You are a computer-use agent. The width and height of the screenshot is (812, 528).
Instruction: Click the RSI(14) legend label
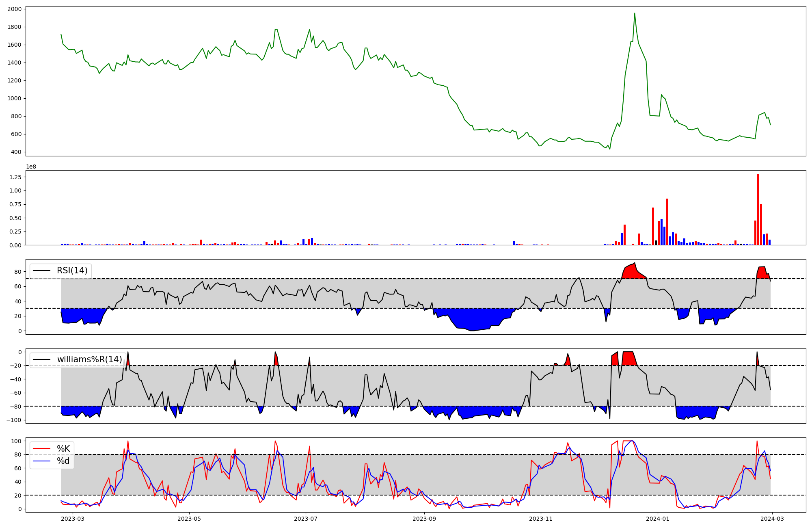[72, 270]
